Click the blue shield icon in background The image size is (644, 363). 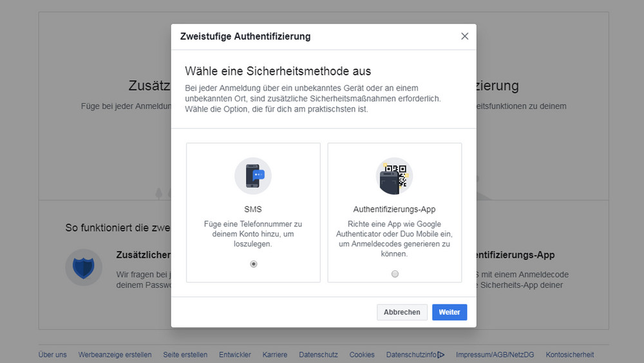84,267
